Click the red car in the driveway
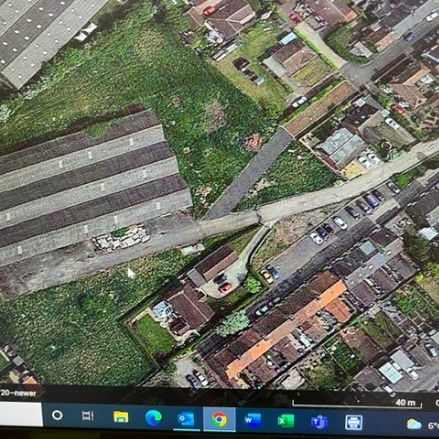This screenshot has height=439, width=439. pyautogui.click(x=225, y=287)
